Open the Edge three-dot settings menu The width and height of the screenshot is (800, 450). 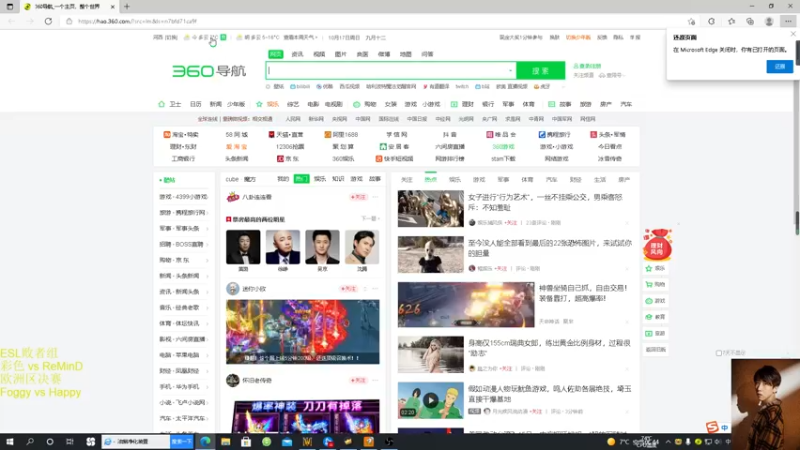coord(788,21)
